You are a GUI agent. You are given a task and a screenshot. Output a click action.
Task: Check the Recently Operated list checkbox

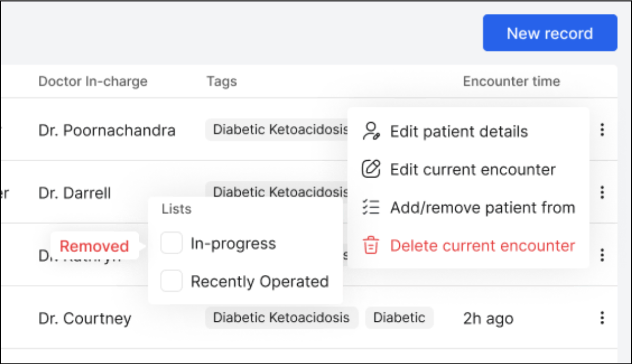point(172,281)
